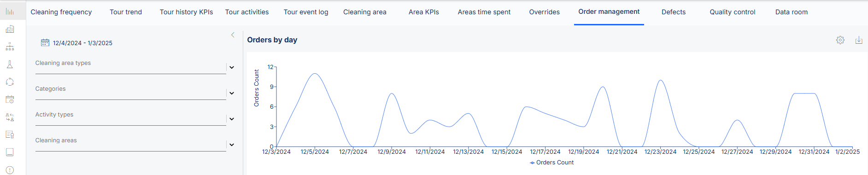The image size is (868, 175).
Task: Download the Orders by day chart
Action: pyautogui.click(x=859, y=40)
